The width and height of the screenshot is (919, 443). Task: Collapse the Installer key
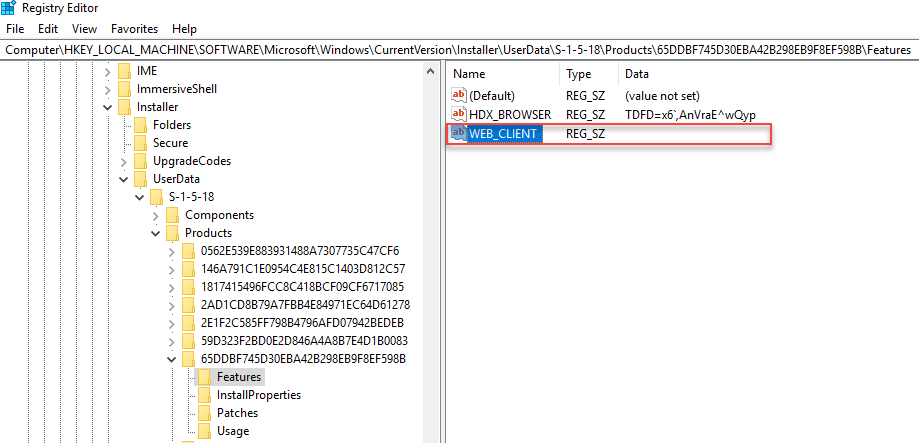(108, 107)
